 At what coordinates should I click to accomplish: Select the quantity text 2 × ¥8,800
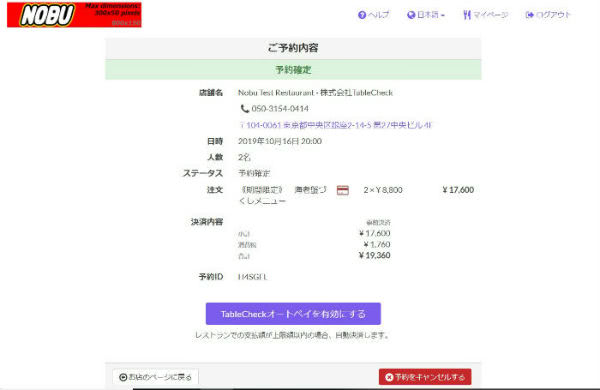[383, 190]
